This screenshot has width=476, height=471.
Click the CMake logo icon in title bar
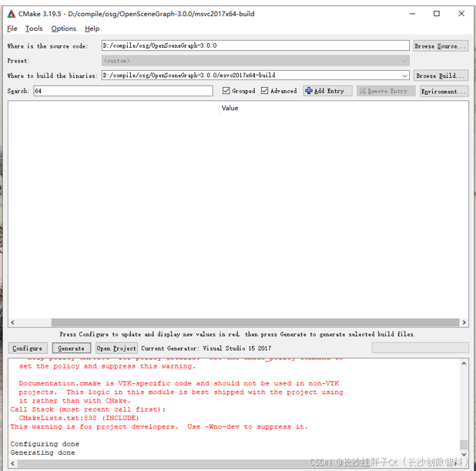coord(12,14)
